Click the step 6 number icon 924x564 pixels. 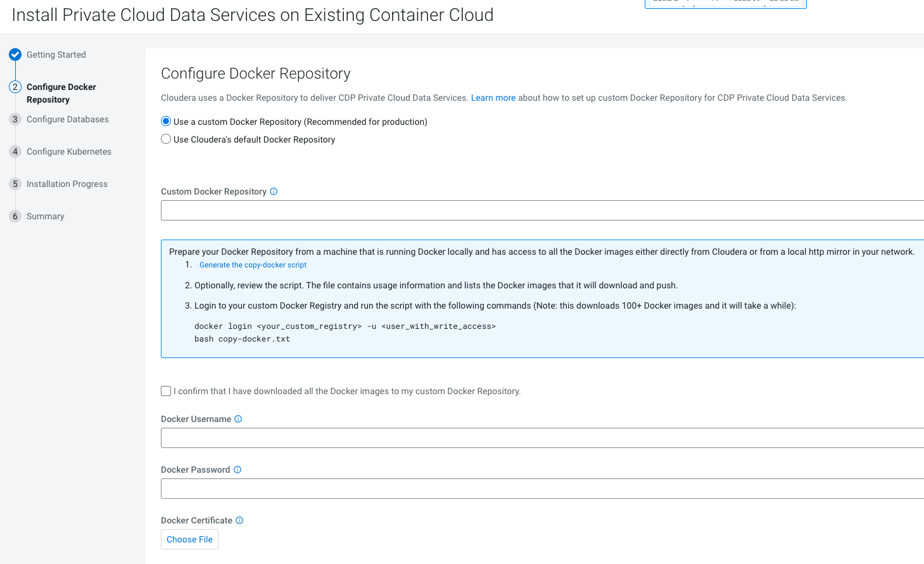point(15,216)
